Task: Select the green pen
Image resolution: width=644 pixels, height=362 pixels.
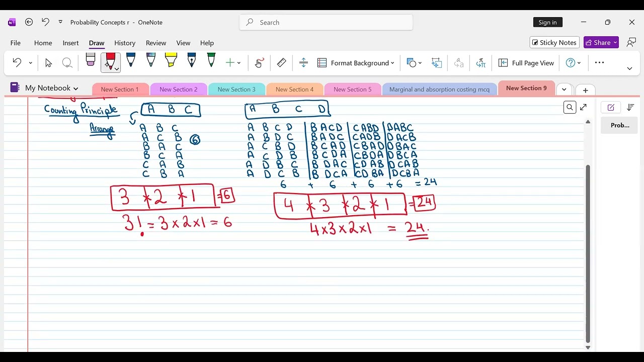Action: pos(211,60)
